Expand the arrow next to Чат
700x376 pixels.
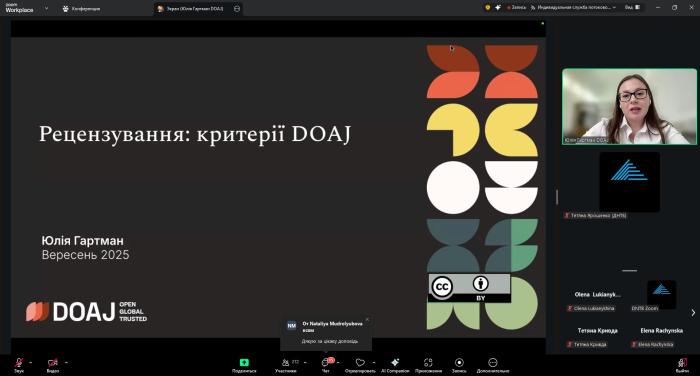338,362
